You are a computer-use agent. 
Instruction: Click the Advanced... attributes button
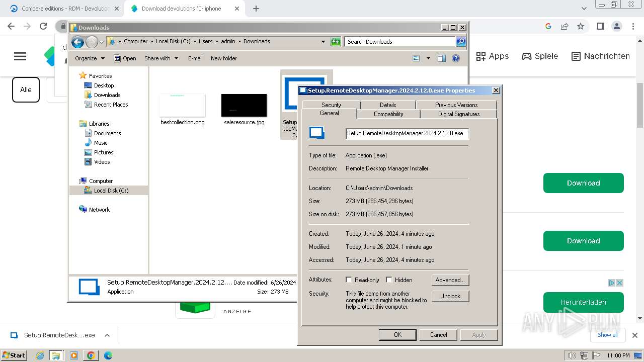tap(450, 280)
